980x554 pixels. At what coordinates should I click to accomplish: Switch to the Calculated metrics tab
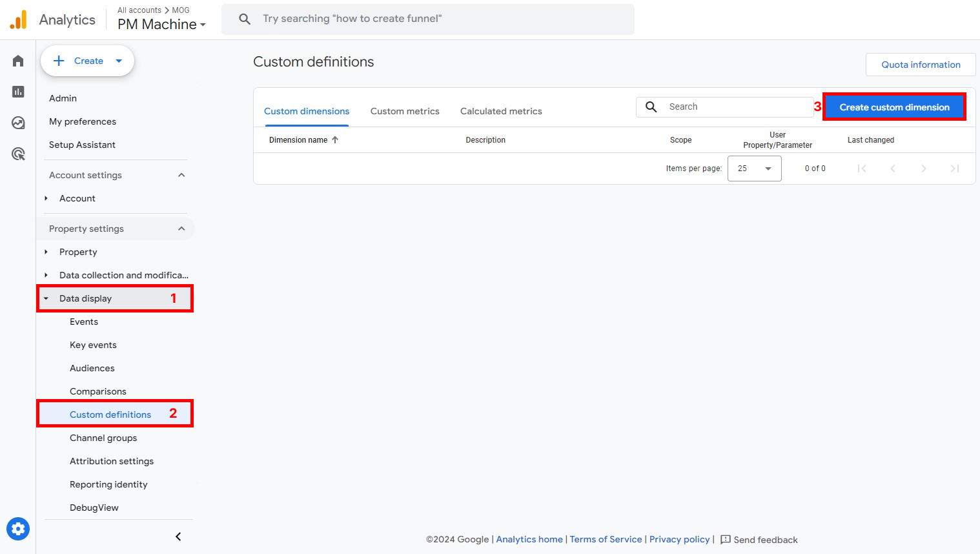coord(501,111)
